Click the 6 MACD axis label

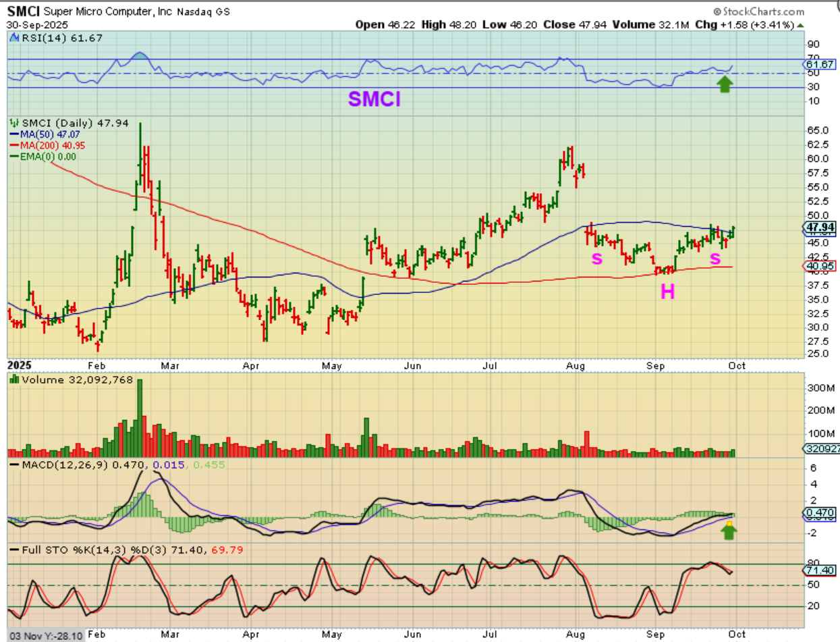[814, 468]
